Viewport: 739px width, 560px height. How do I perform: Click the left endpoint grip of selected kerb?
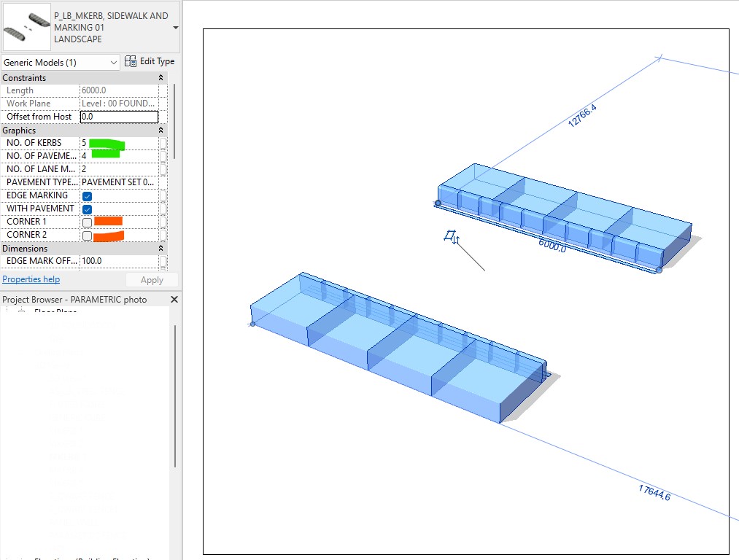(x=438, y=203)
